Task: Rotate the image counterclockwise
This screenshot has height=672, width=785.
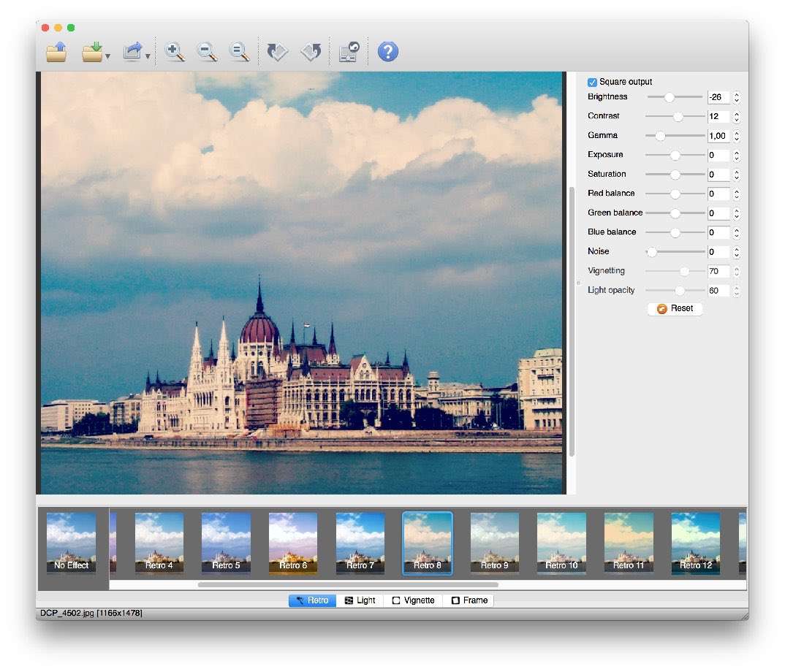Action: tap(277, 52)
